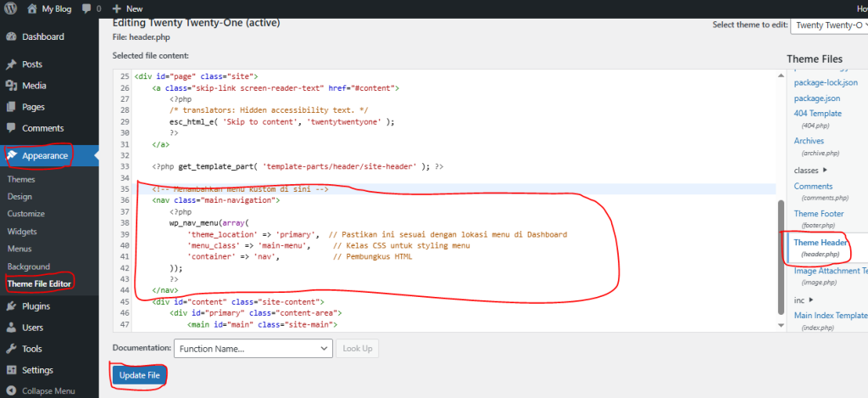868x398 pixels.
Task: Open the comments bubble icon in admin bar
Action: [86, 8]
